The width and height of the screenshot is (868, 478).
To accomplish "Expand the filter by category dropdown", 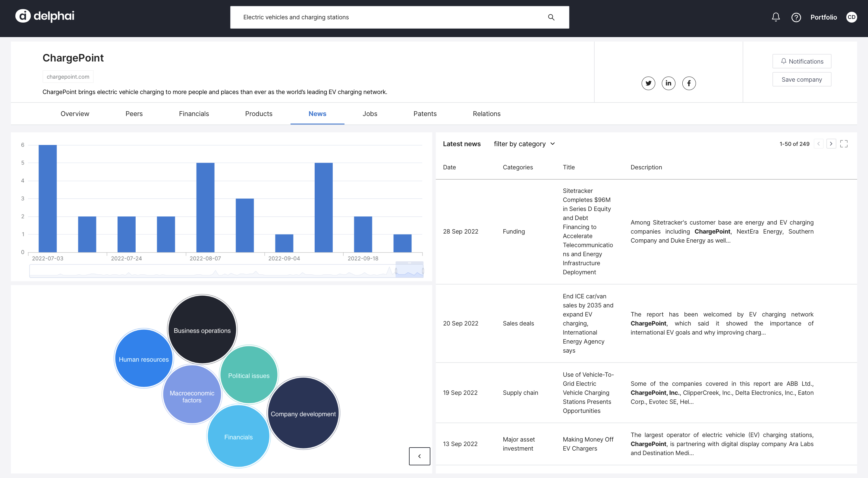I will (x=524, y=144).
